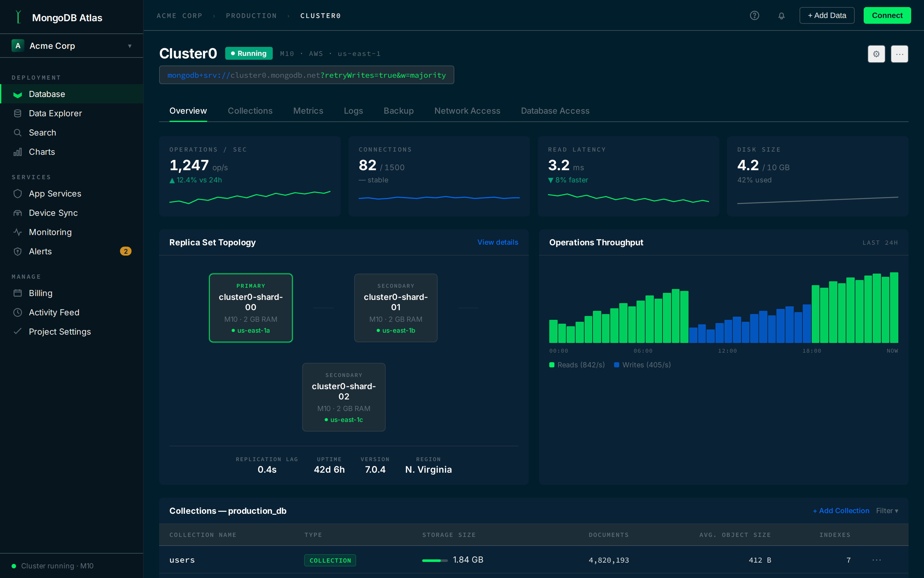Click the users collection name
Viewport: 924px width, 578px height.
(x=182, y=560)
